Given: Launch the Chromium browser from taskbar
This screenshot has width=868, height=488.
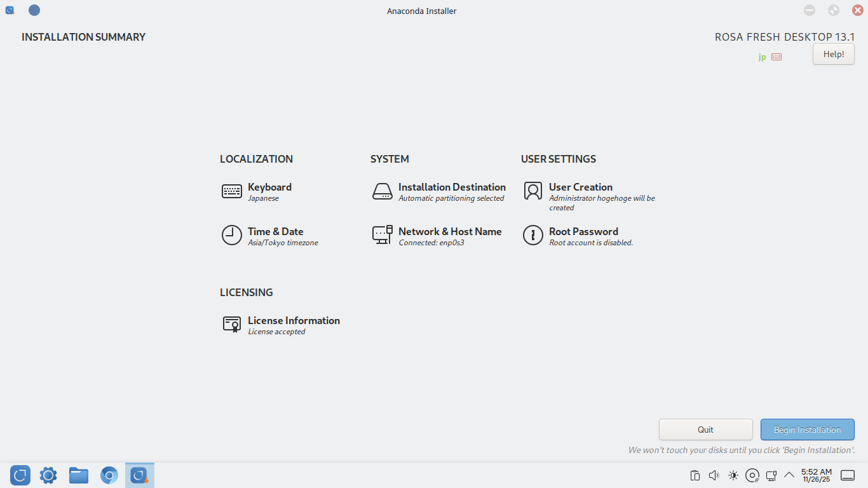Looking at the screenshot, I should 109,475.
